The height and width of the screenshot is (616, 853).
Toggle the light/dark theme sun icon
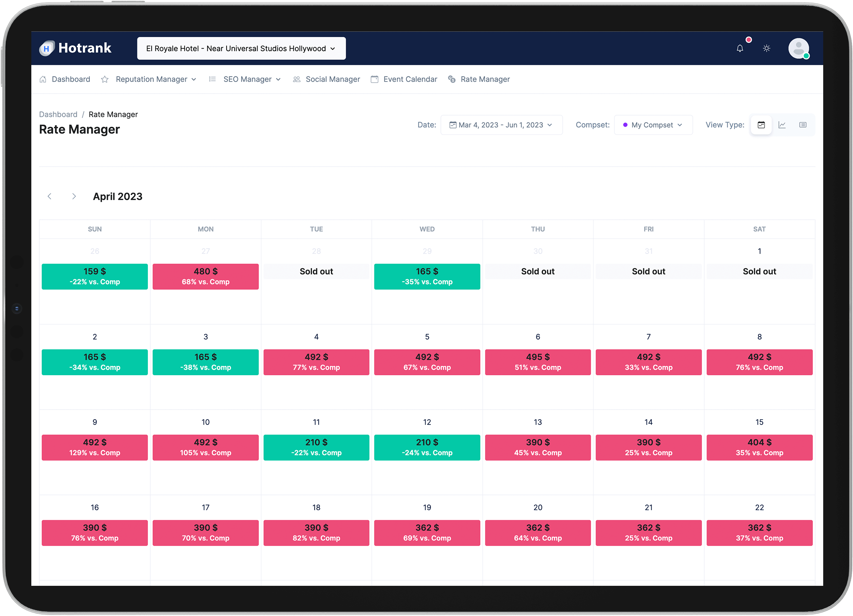pos(766,49)
